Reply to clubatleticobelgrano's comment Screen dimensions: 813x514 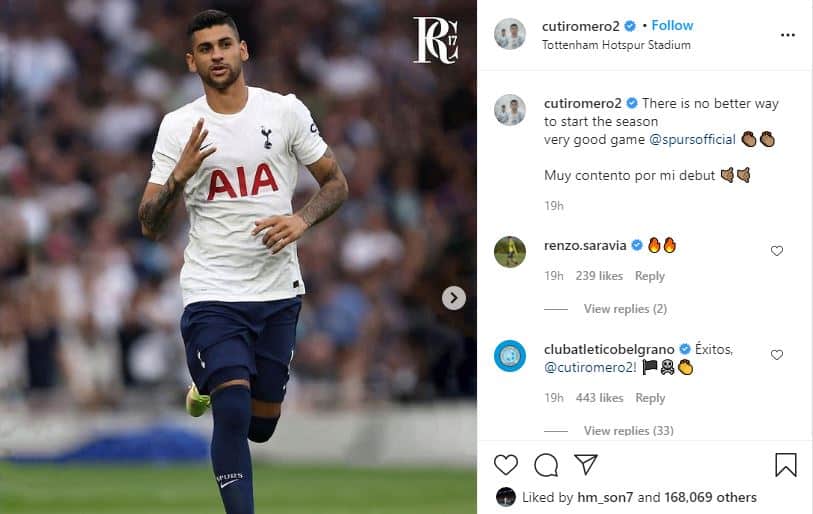click(650, 398)
